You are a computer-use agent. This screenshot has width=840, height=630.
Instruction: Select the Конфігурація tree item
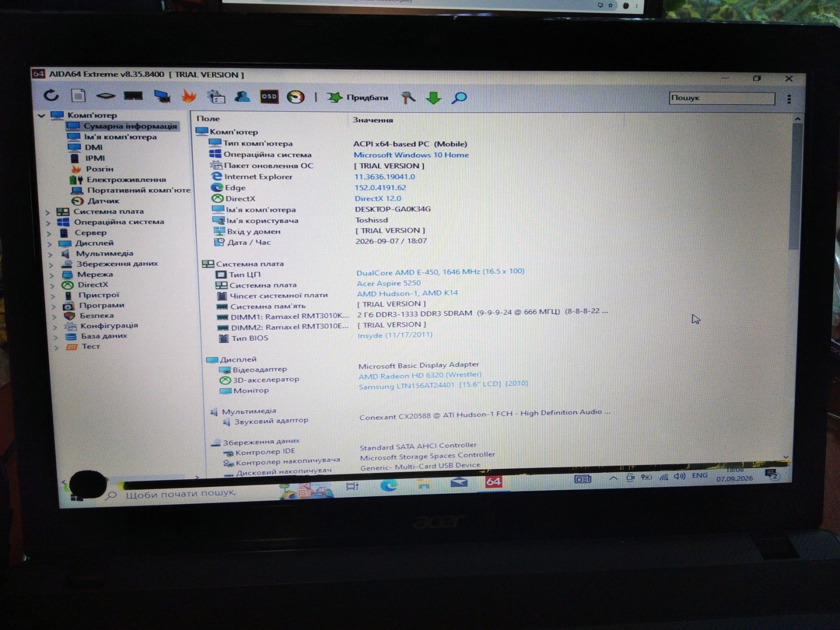101,325
